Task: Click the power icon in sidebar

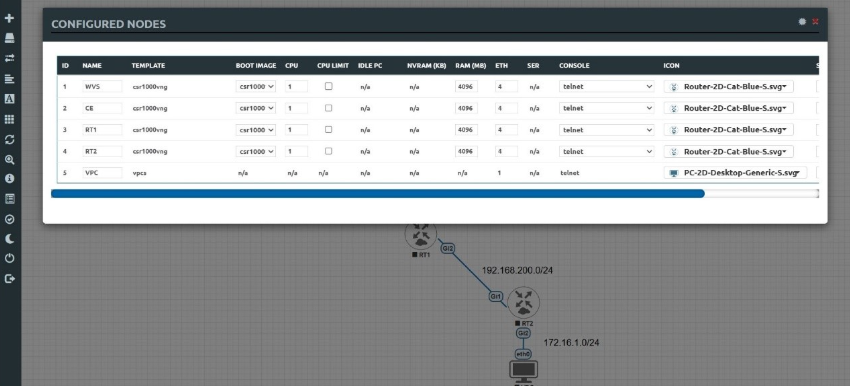Action: 9,259
